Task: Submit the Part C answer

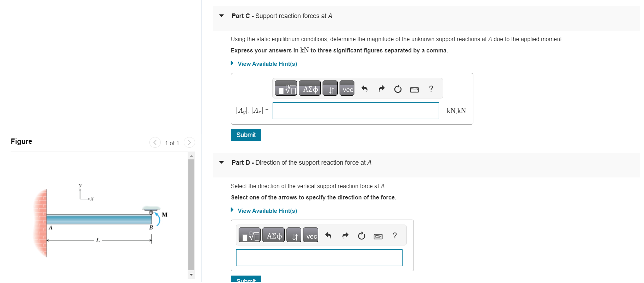Action: [246, 135]
